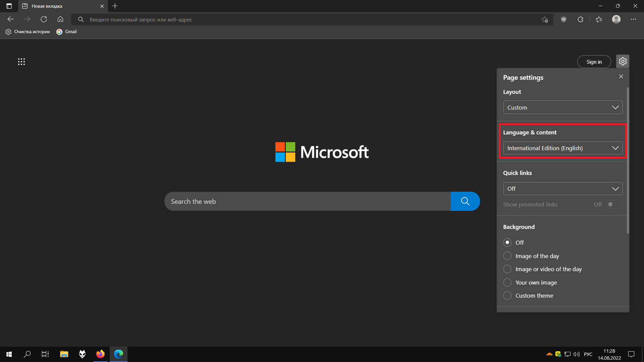Click the Search the web box
This screenshot has height=362, width=644.
308,201
